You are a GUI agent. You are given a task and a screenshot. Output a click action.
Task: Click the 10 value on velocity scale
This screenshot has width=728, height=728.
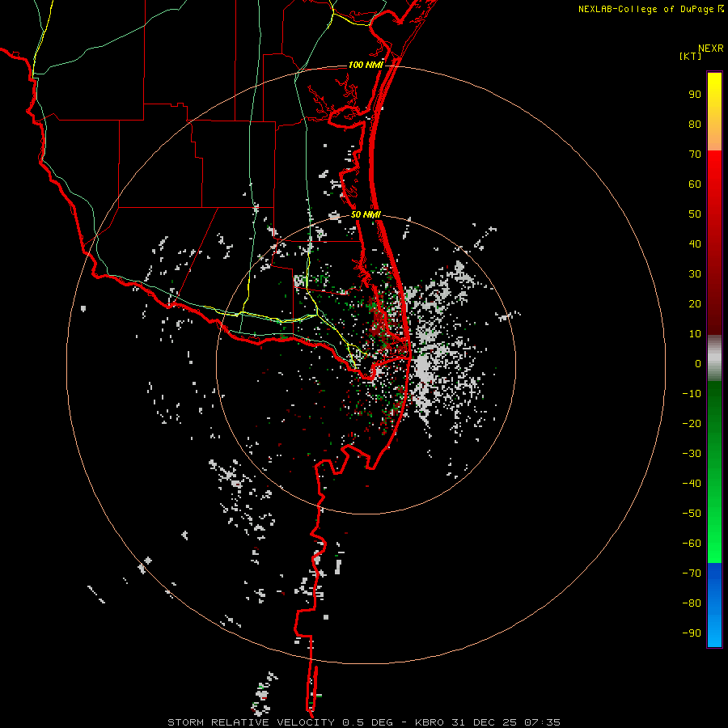[x=695, y=334]
